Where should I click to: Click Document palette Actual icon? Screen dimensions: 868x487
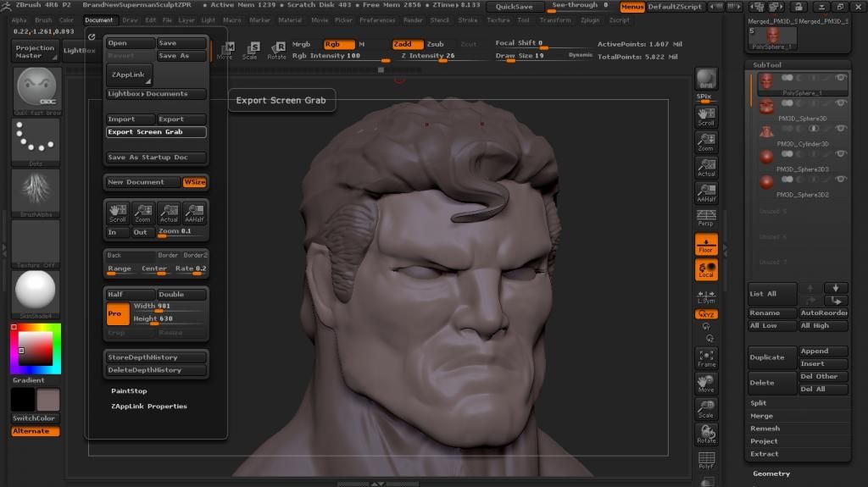pos(169,213)
